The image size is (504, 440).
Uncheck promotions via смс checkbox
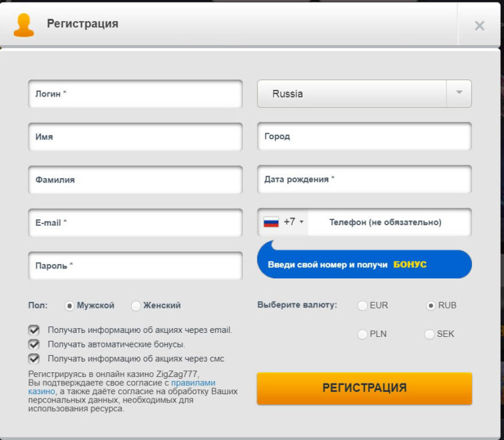pyautogui.click(x=33, y=359)
